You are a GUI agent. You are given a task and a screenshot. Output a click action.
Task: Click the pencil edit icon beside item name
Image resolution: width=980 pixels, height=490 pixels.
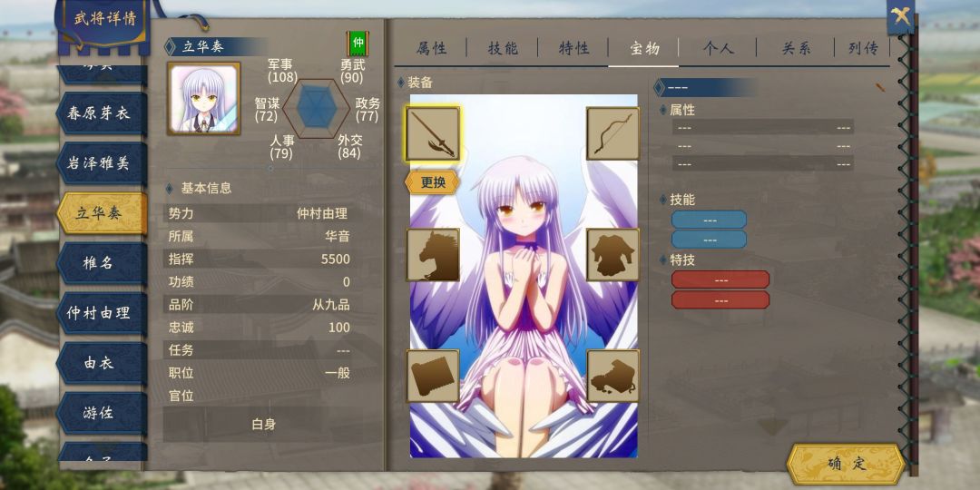tap(880, 87)
